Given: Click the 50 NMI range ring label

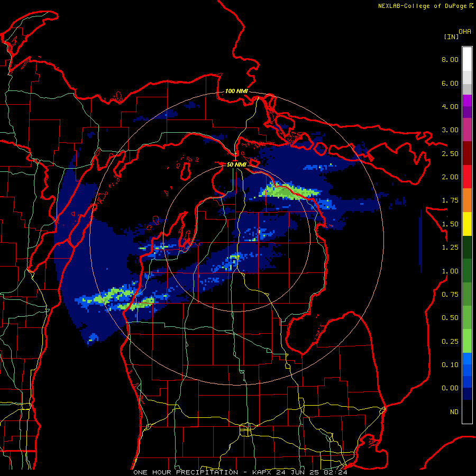Looking at the screenshot, I should [236, 164].
